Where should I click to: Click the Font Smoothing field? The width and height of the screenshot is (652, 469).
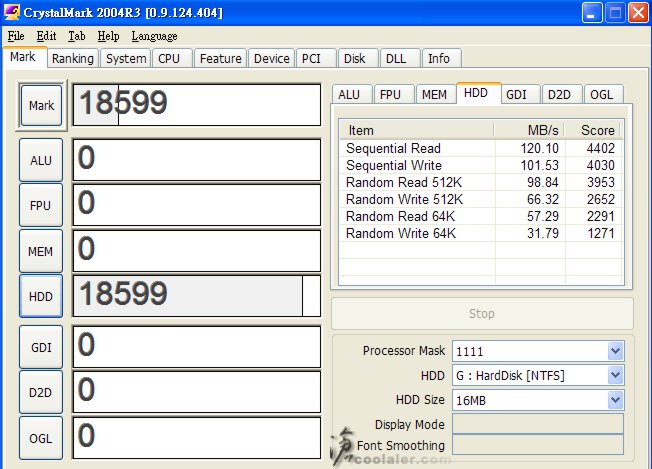point(538,445)
